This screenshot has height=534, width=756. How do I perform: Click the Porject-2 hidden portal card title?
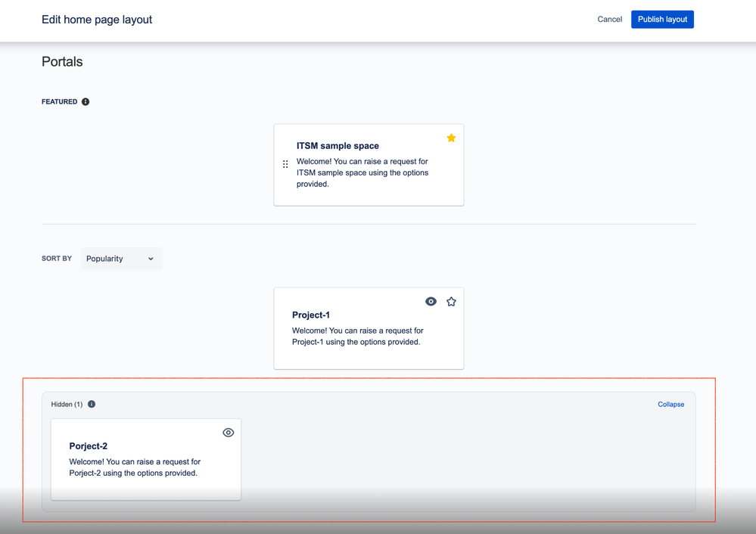[x=89, y=446]
